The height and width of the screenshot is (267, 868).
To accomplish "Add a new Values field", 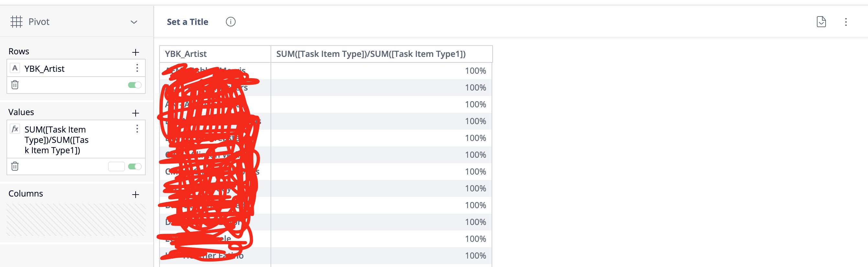I will coord(136,113).
